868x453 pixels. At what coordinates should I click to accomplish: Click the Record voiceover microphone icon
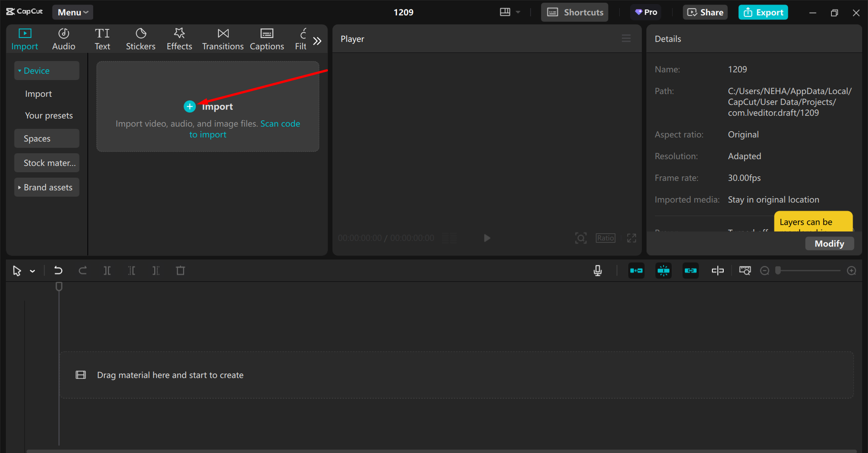pyautogui.click(x=598, y=270)
